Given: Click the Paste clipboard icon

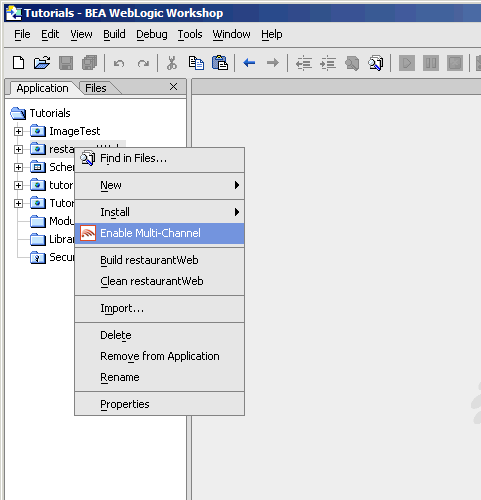Looking at the screenshot, I should pyautogui.click(x=220, y=63).
